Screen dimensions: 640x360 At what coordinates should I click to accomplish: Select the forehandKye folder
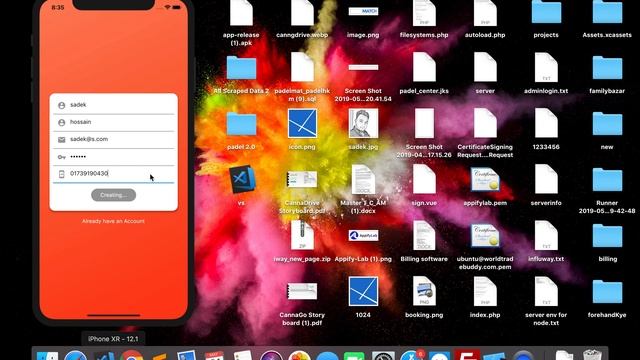click(607, 291)
